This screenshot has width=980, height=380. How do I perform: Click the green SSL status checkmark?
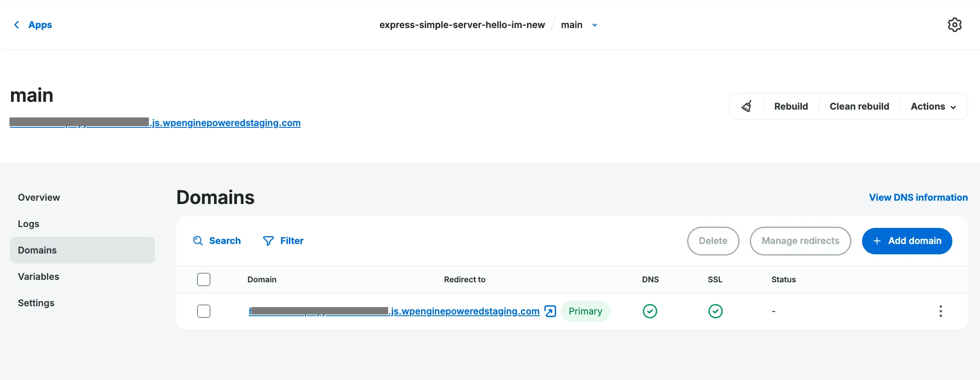716,311
